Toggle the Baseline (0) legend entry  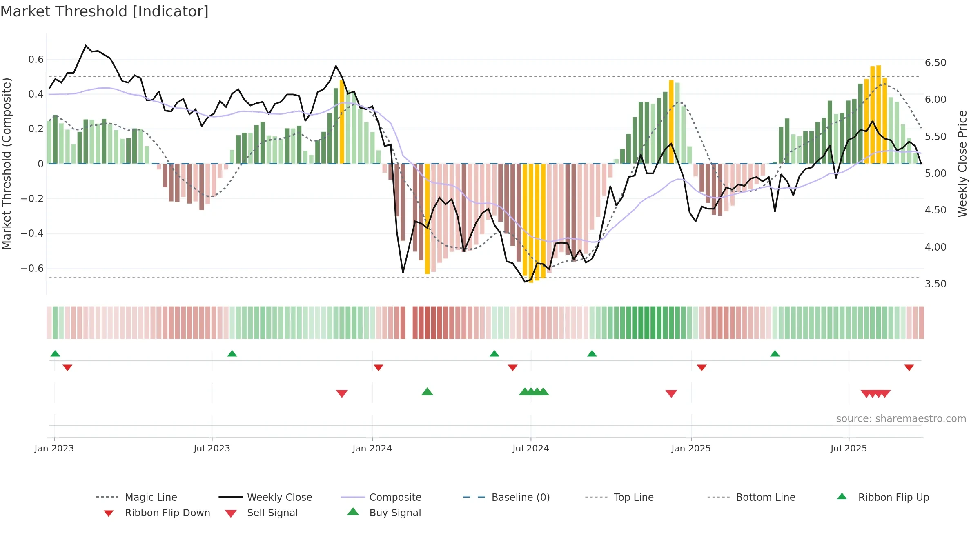[x=506, y=497]
